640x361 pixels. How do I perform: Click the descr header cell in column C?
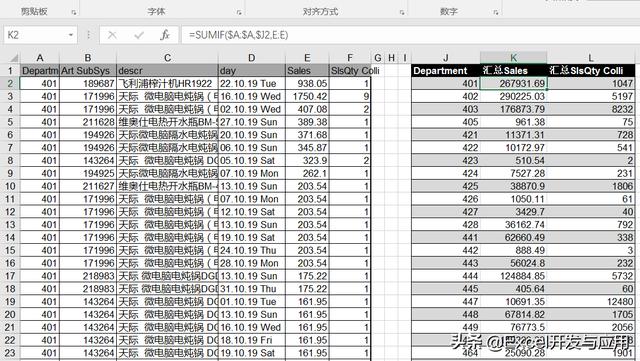[x=167, y=71]
